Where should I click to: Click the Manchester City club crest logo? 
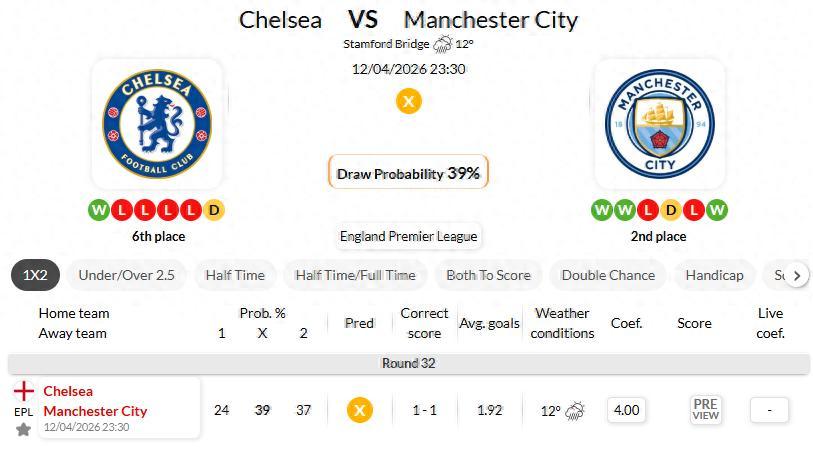click(658, 123)
